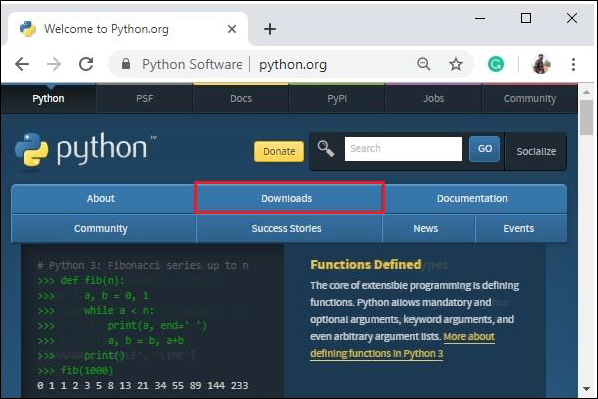Click the padlock site info icon

(x=126, y=64)
